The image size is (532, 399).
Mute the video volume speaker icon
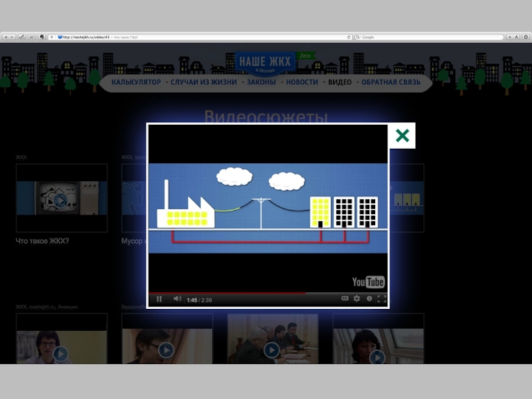point(177,299)
